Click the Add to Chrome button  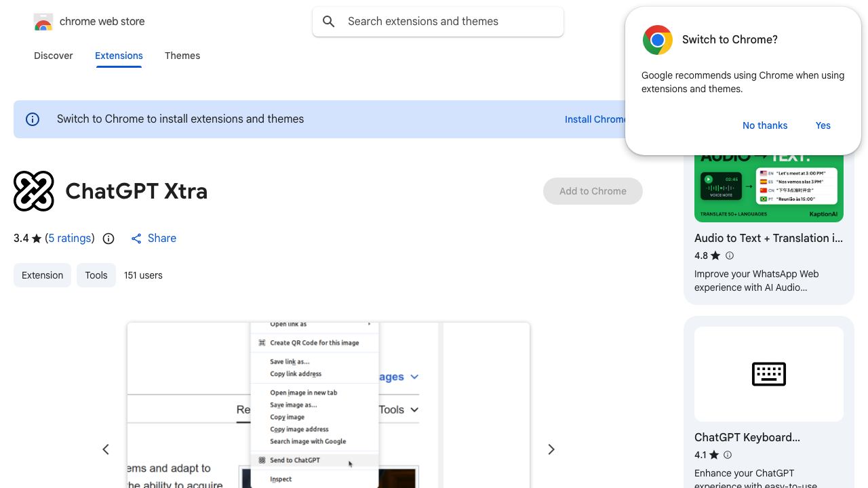click(593, 191)
